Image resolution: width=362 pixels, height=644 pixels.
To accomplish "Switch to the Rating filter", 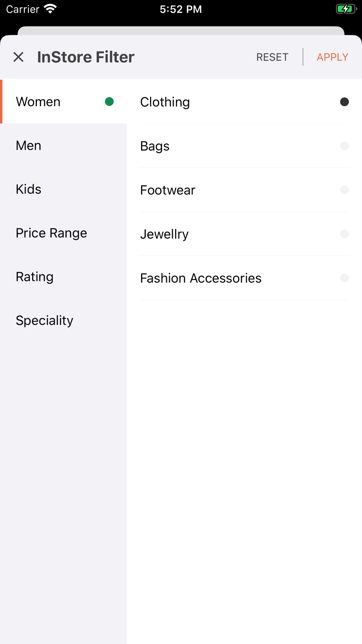I will 63,277.
